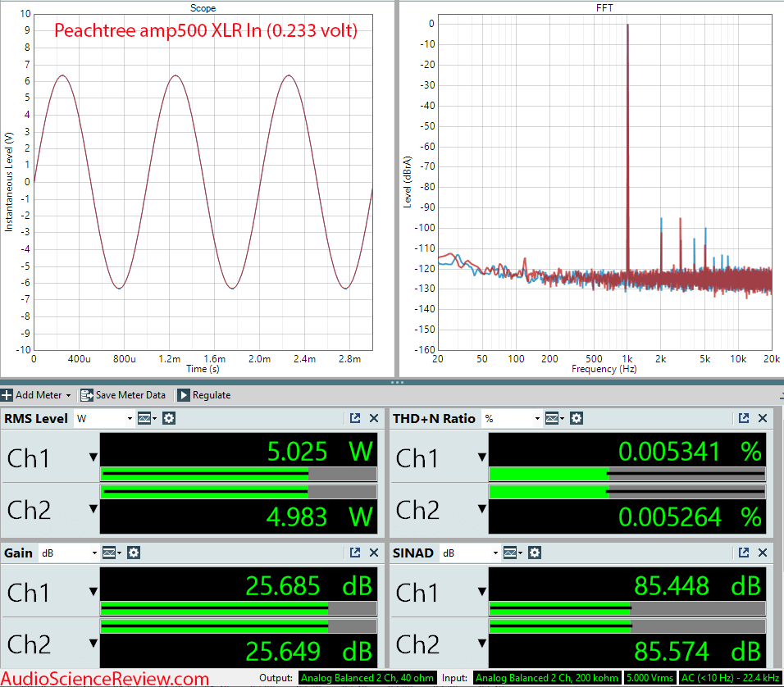Click the SINAD meter title
The image size is (784, 687).
click(413, 553)
